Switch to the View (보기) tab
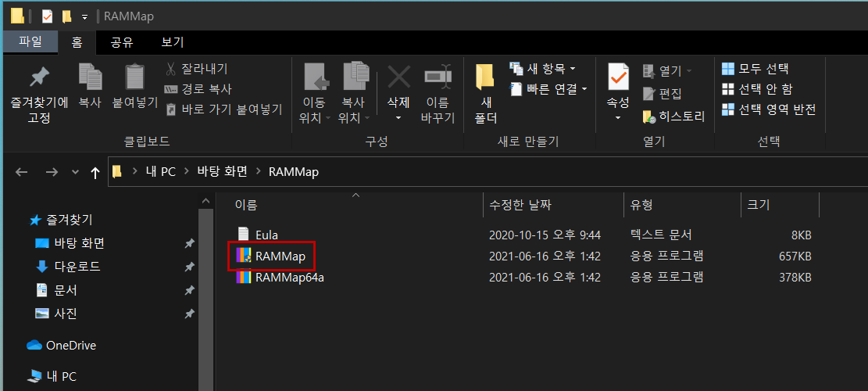868x391 pixels. pos(172,42)
